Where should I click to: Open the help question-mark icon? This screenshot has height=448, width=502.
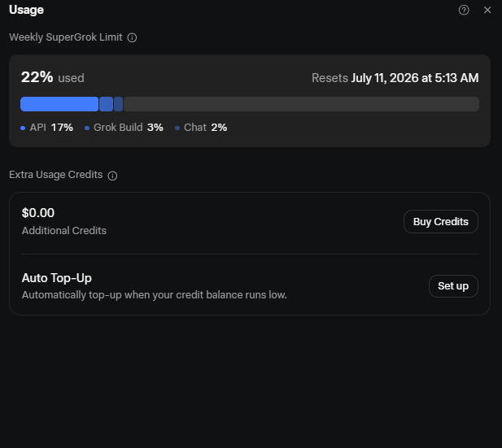click(x=464, y=11)
